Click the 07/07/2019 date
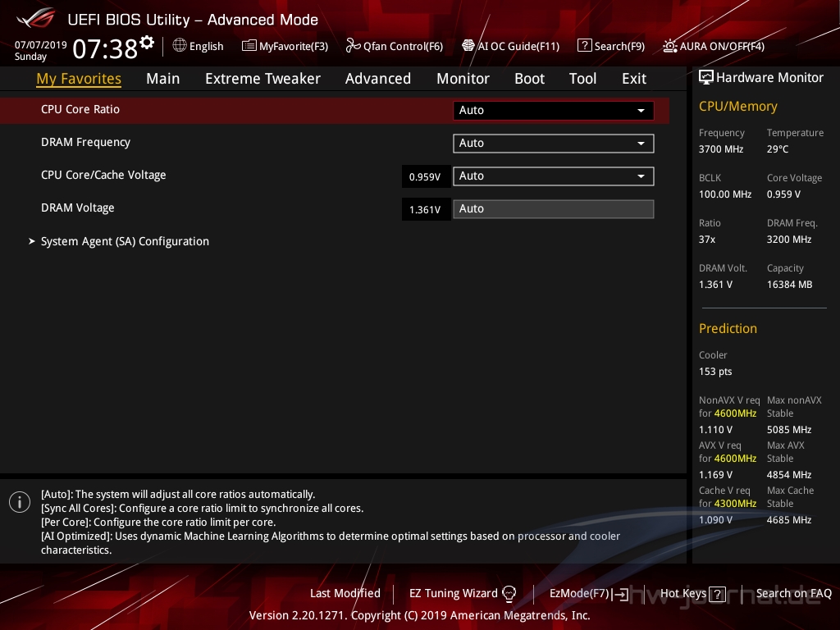 coord(41,45)
